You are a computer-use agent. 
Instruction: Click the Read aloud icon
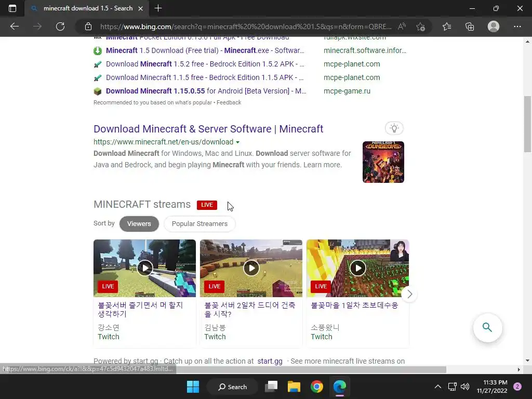(402, 26)
